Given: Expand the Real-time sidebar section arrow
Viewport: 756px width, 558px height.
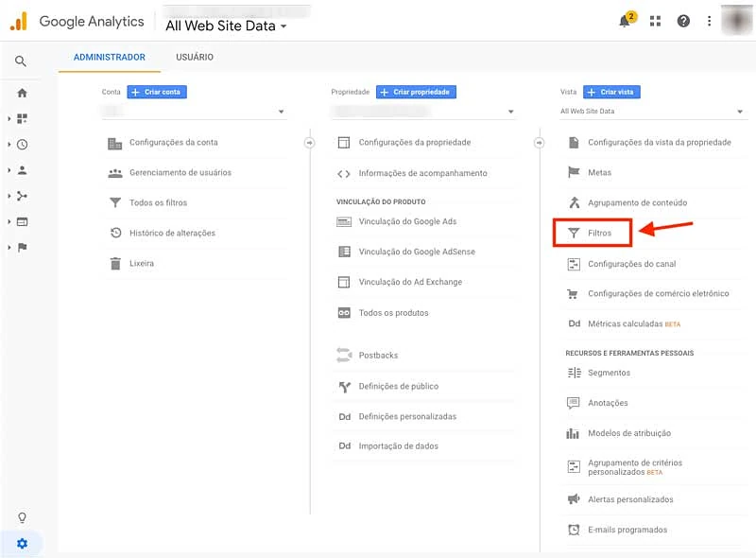Looking at the screenshot, I should 9,145.
